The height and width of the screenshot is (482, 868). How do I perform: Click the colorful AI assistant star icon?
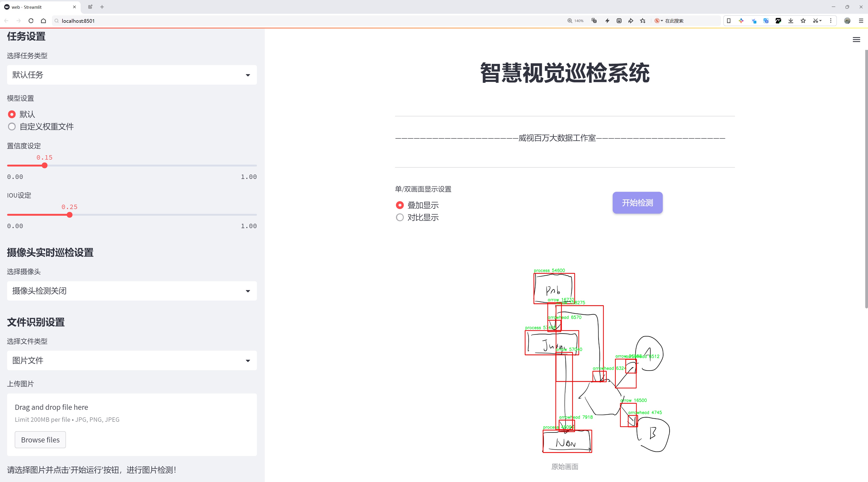pos(741,20)
